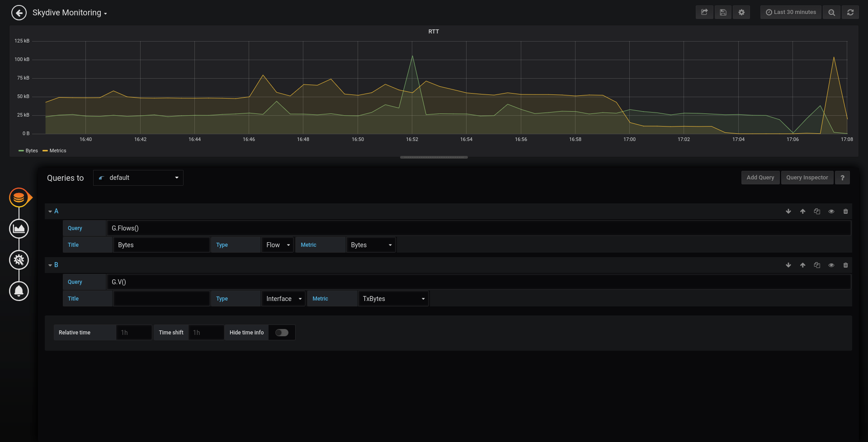Duplicate query B
868x442 pixels.
point(817,265)
